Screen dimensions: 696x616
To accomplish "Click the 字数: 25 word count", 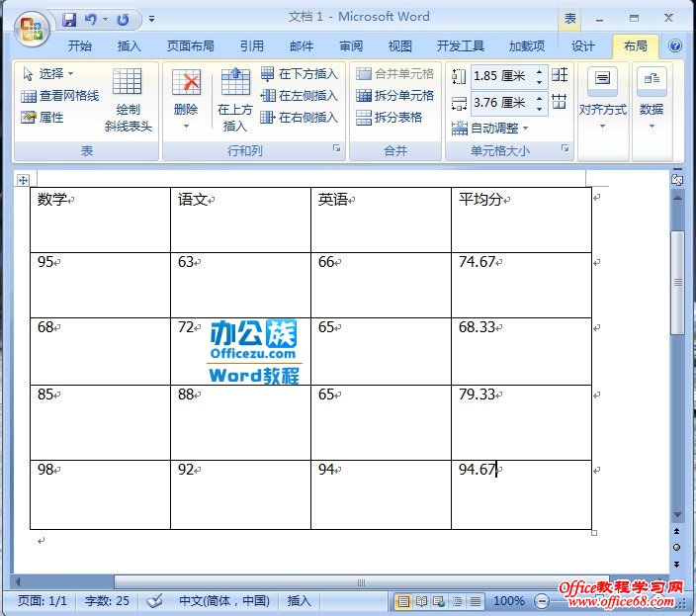I will click(x=107, y=601).
